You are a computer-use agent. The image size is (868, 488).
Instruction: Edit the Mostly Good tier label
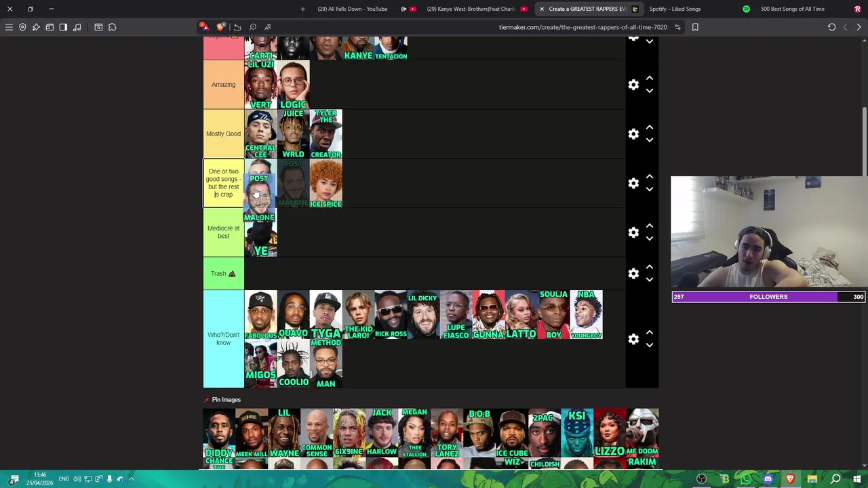tap(224, 134)
